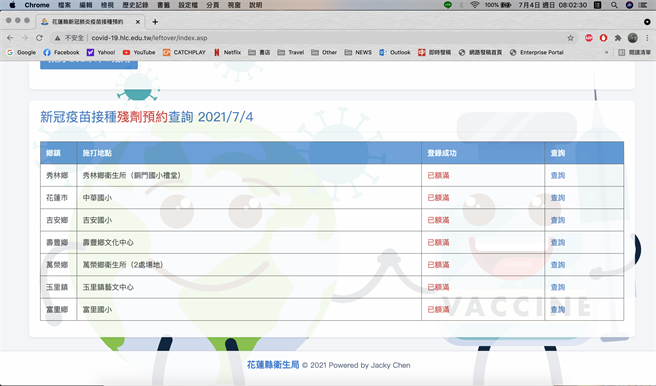
Task: Open the 歷史記錄 menu
Action: 135,5
